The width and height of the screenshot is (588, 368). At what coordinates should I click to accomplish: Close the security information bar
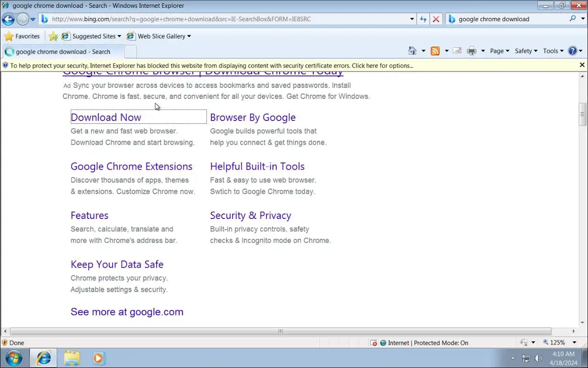coord(582,65)
